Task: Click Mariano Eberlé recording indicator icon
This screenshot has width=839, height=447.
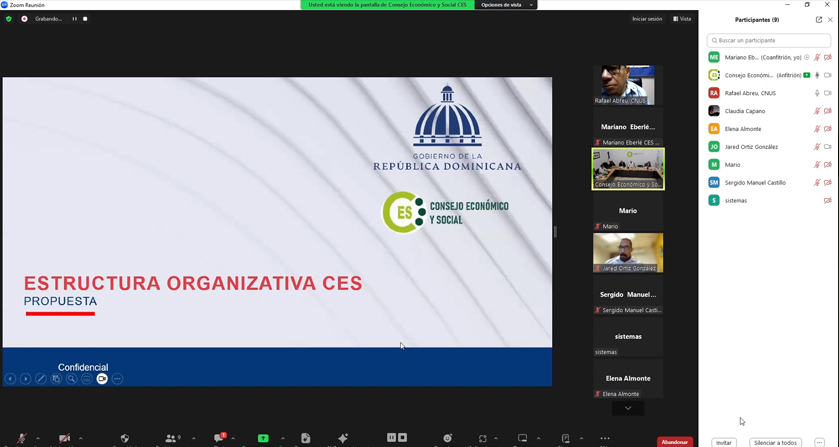Action: point(806,57)
